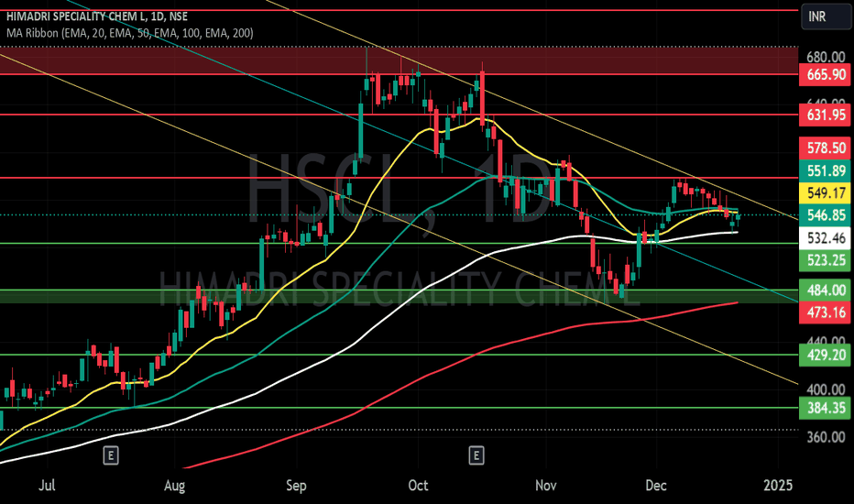Click the 400.00 price axis value
The image size is (854, 504).
(826, 389)
